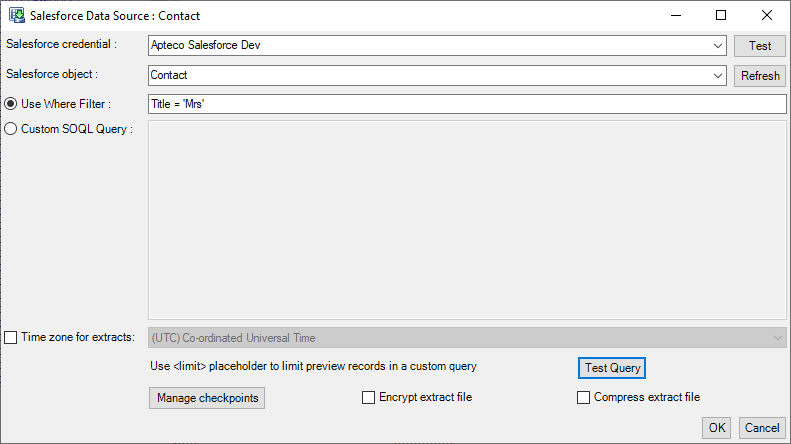Click the 'Salesforce object :' label
The width and height of the screenshot is (791, 444).
click(52, 74)
